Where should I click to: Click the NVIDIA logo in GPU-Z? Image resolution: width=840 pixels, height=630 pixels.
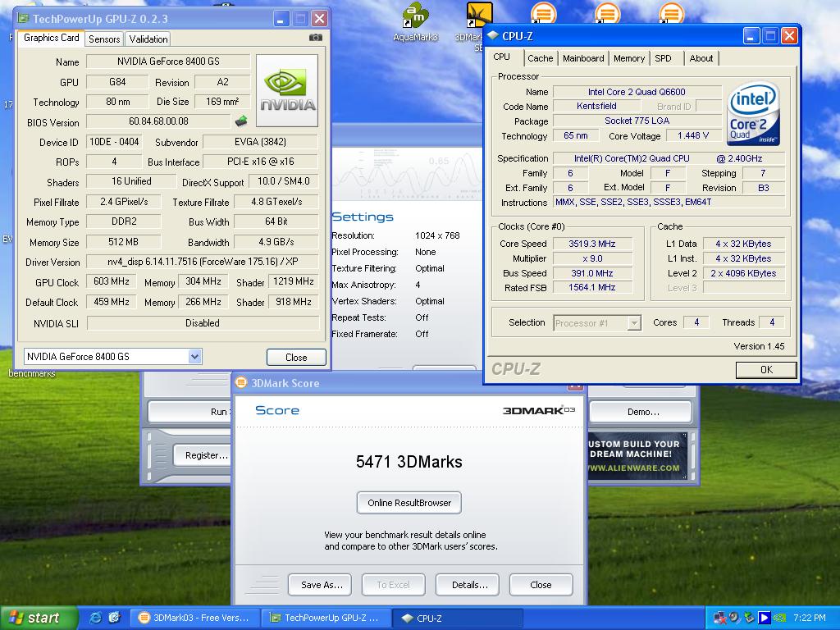tap(287, 90)
